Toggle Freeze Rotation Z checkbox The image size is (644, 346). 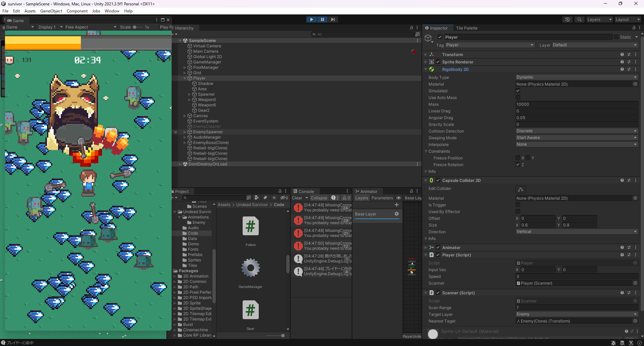(518, 164)
